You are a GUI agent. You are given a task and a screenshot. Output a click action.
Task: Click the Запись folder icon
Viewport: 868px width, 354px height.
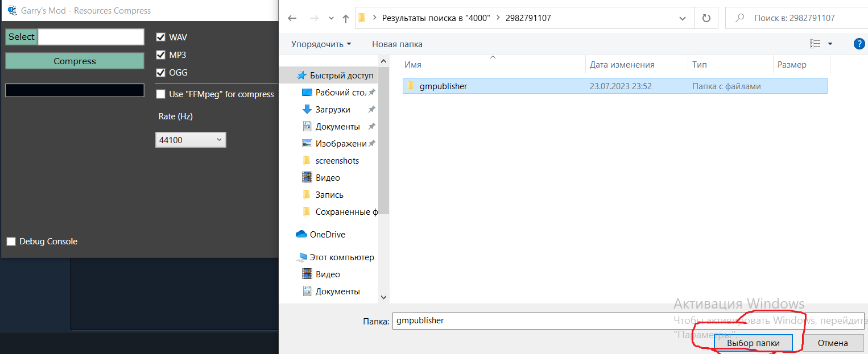307,195
